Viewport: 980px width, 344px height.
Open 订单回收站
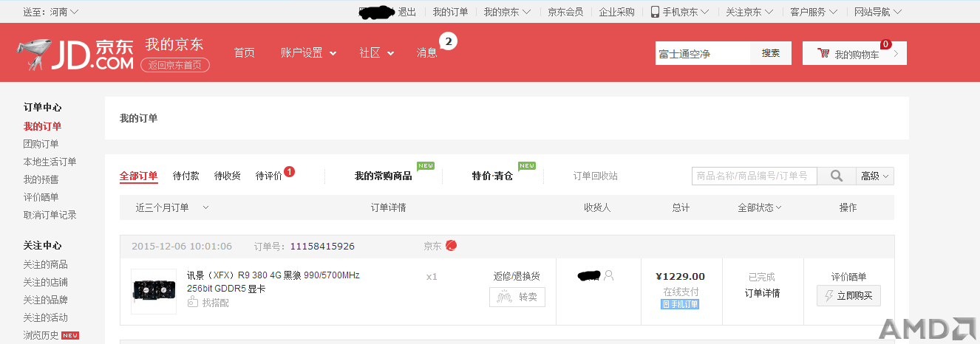[x=596, y=176]
